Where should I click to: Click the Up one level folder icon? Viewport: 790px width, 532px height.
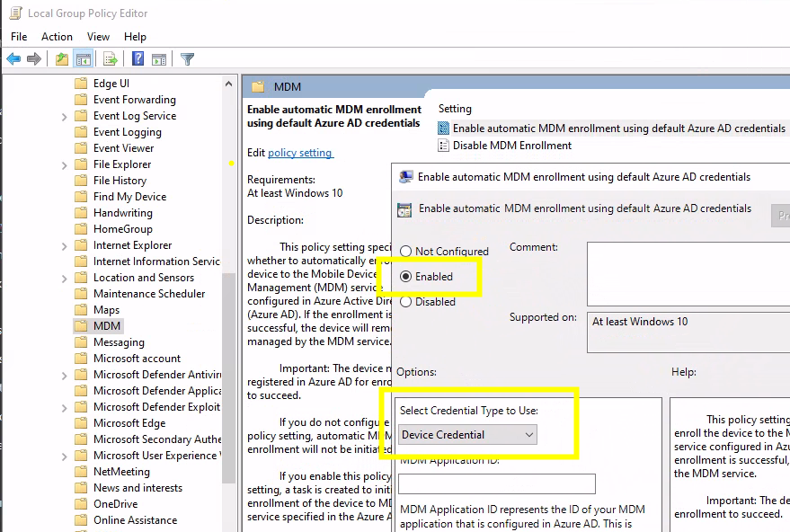pos(61,59)
